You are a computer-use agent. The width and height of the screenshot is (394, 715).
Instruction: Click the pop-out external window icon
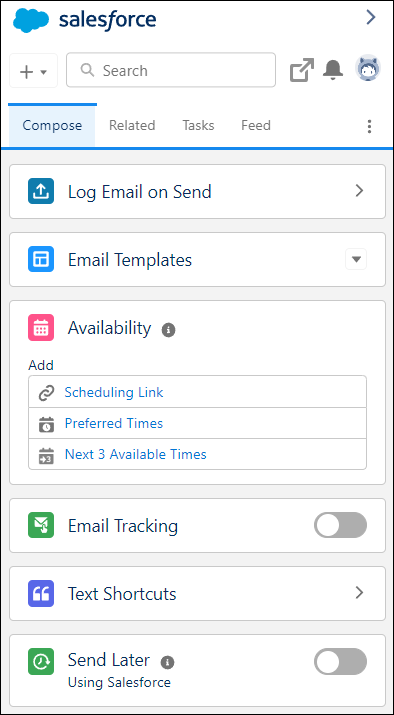(x=302, y=70)
